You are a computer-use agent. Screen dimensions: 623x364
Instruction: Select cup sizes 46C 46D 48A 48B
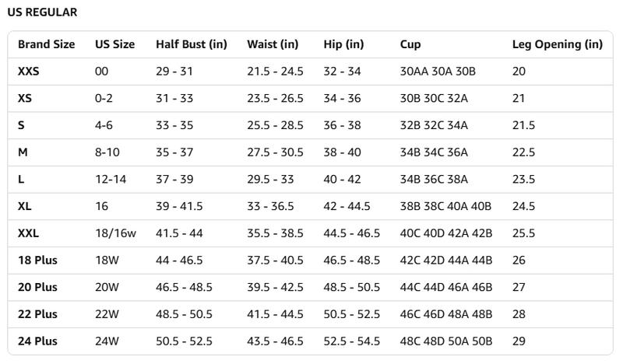(445, 314)
